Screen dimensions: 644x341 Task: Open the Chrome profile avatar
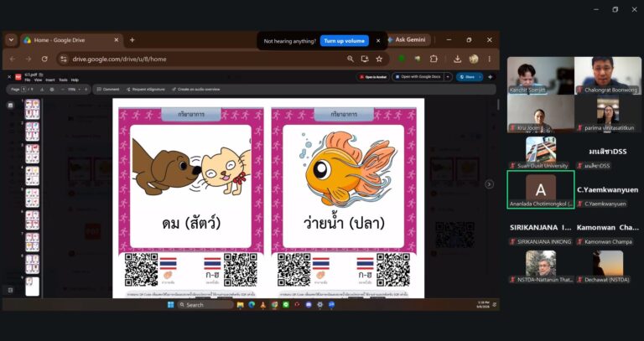(x=474, y=59)
